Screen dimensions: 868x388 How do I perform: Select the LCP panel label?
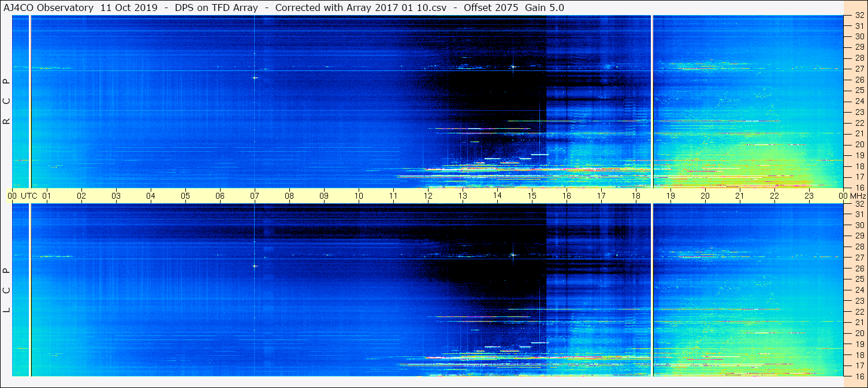[x=6, y=290]
